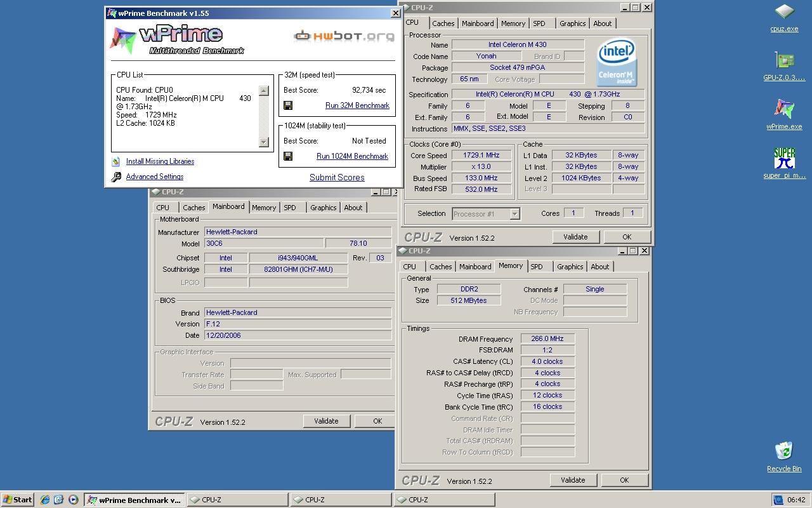Open the cpuz.exe desktop icon

tap(784, 18)
